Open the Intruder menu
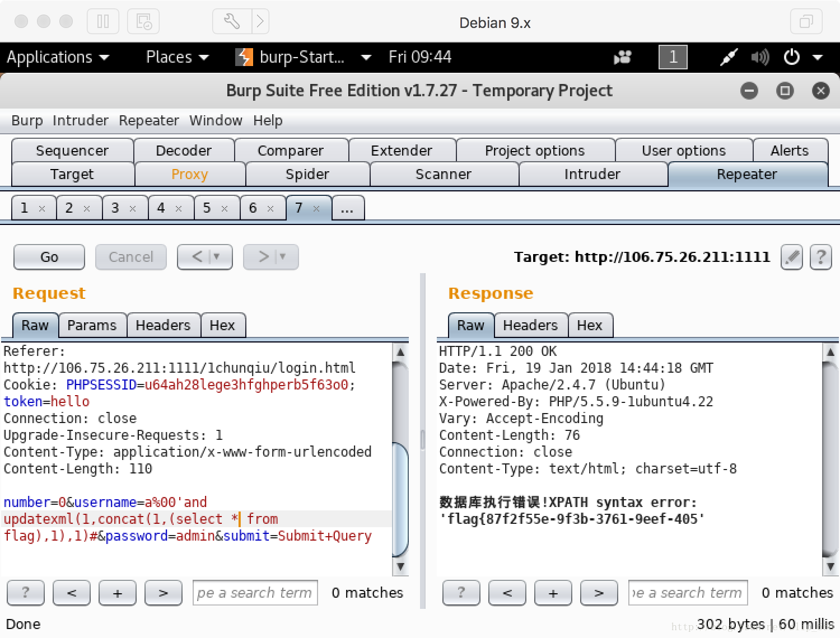This screenshot has height=638, width=840. coord(81,120)
